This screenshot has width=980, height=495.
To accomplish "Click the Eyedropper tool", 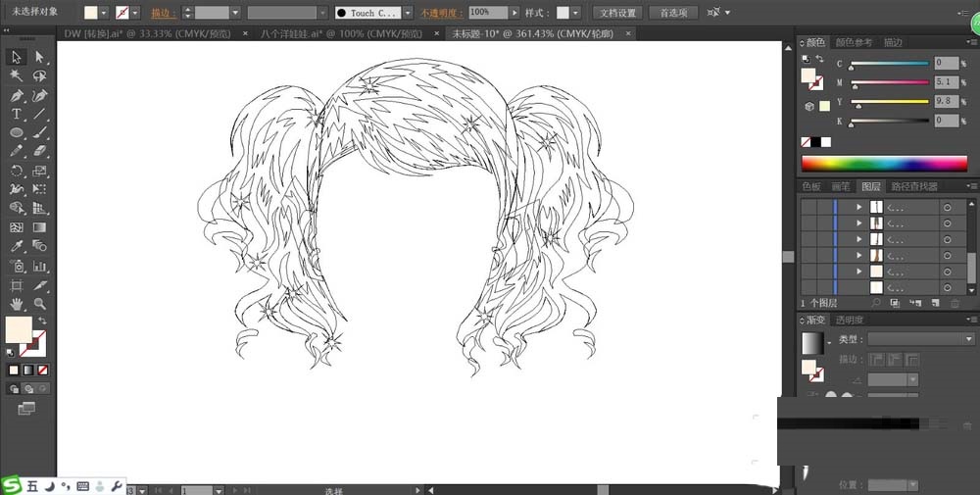I will coord(17,246).
